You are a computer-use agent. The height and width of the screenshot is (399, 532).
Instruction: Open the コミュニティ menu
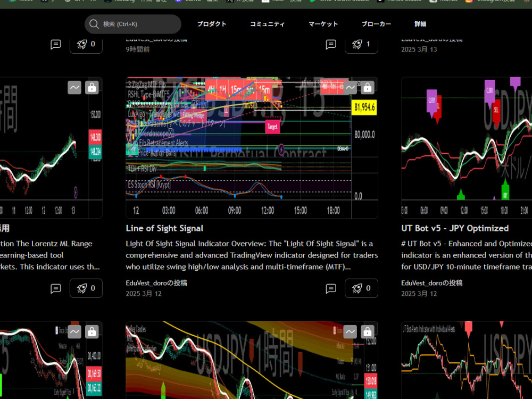pos(267,24)
